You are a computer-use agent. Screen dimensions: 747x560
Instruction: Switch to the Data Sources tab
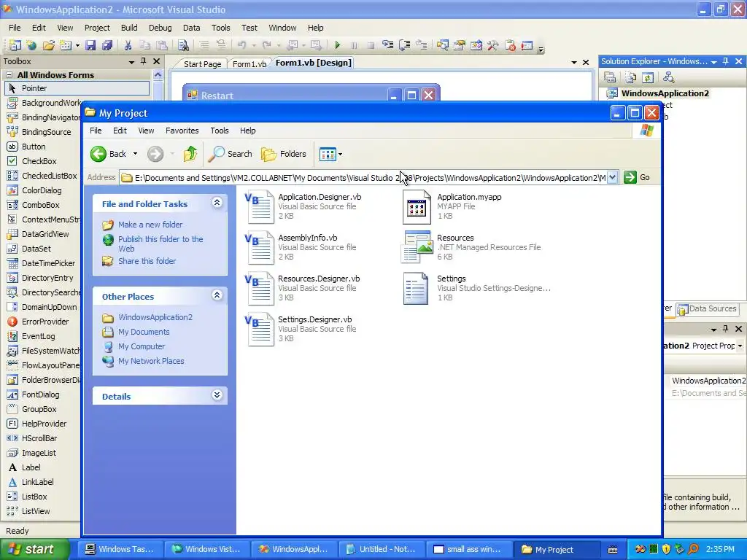[707, 308]
